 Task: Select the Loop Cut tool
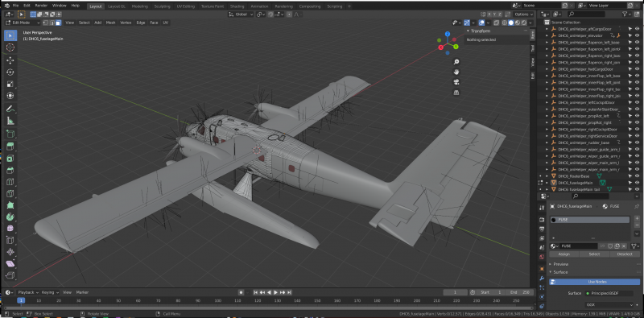10,182
